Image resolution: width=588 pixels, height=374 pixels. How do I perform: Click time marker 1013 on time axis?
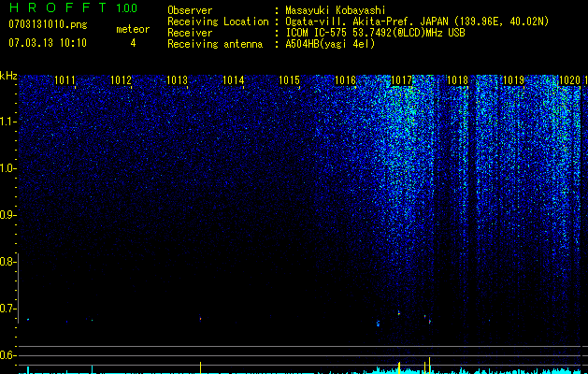[177, 80]
